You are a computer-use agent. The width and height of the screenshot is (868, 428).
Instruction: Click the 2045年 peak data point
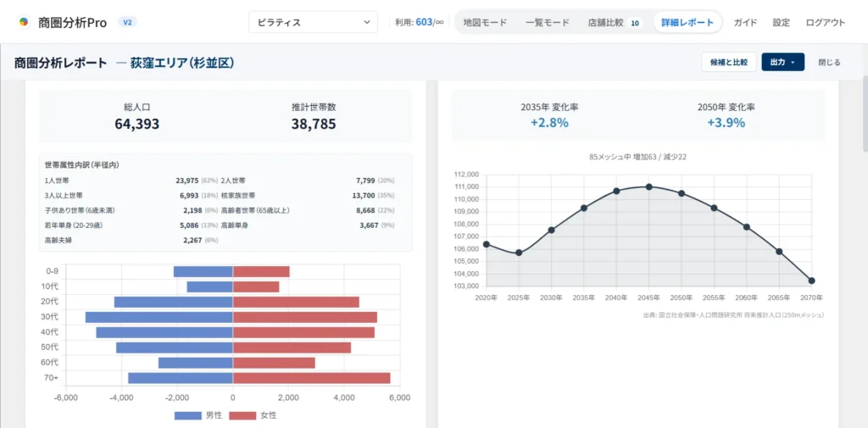[648, 186]
